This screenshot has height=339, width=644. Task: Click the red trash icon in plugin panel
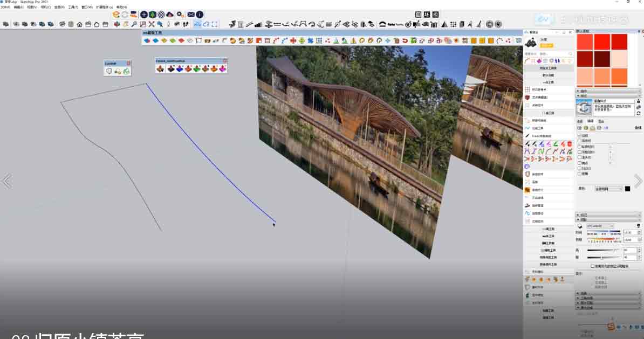[569, 144]
